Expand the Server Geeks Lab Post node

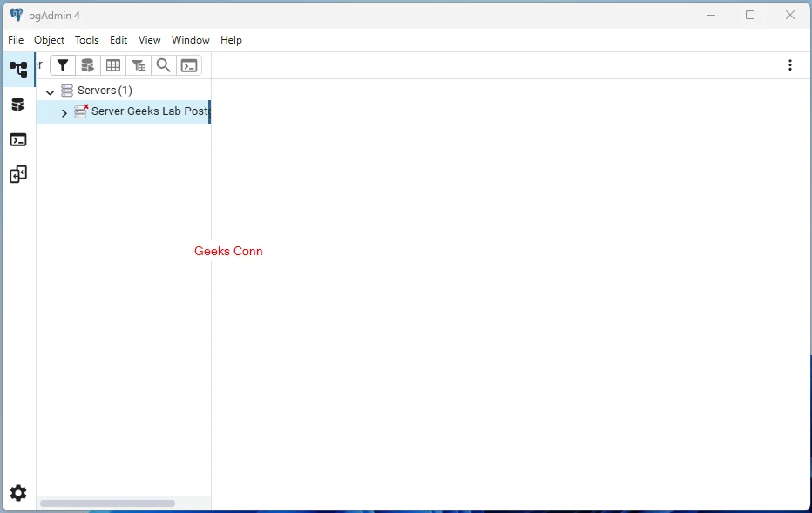click(x=64, y=112)
